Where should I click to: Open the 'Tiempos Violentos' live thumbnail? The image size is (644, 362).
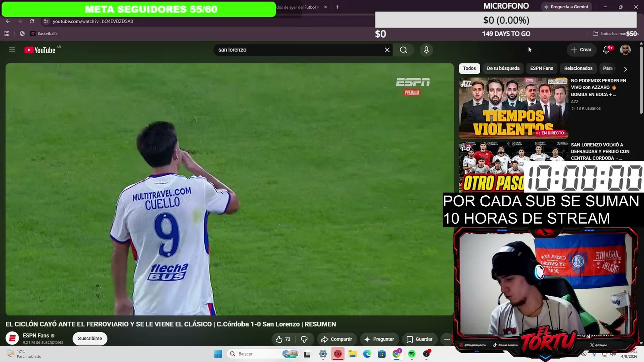coord(514,108)
